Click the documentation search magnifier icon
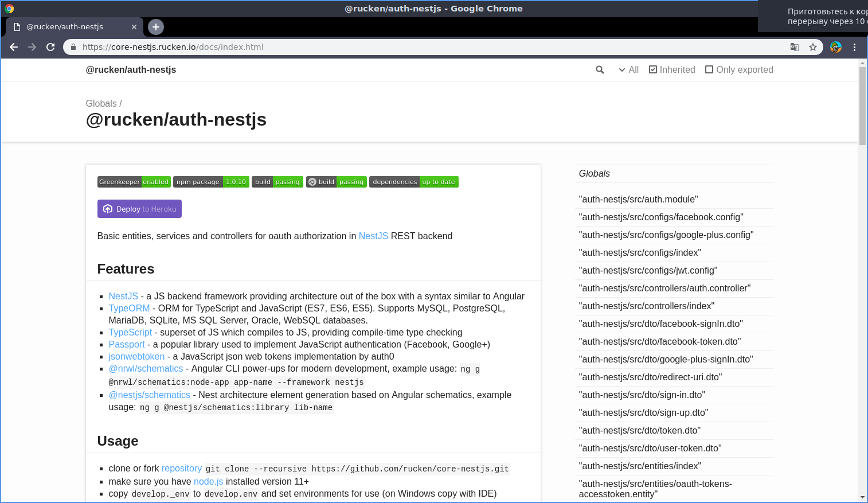The image size is (868, 503). (600, 70)
